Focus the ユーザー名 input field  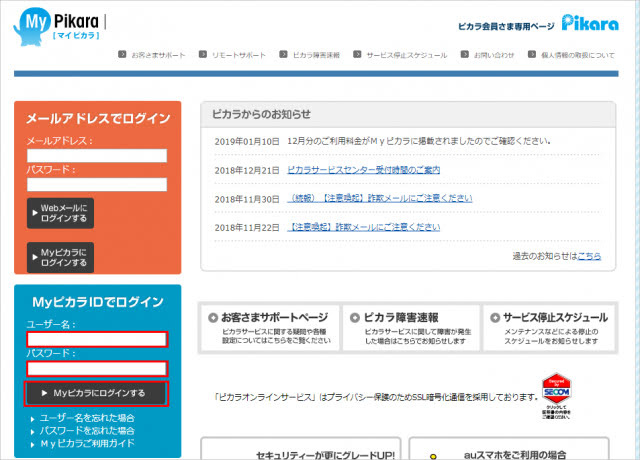coord(97,339)
